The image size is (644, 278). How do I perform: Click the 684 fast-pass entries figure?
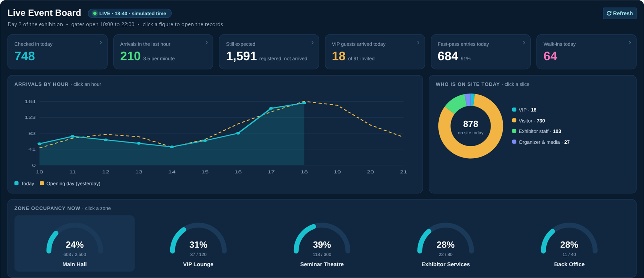448,56
